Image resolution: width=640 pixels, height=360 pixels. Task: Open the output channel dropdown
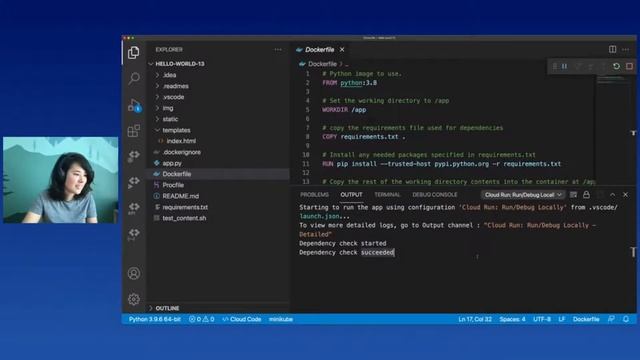click(x=523, y=195)
